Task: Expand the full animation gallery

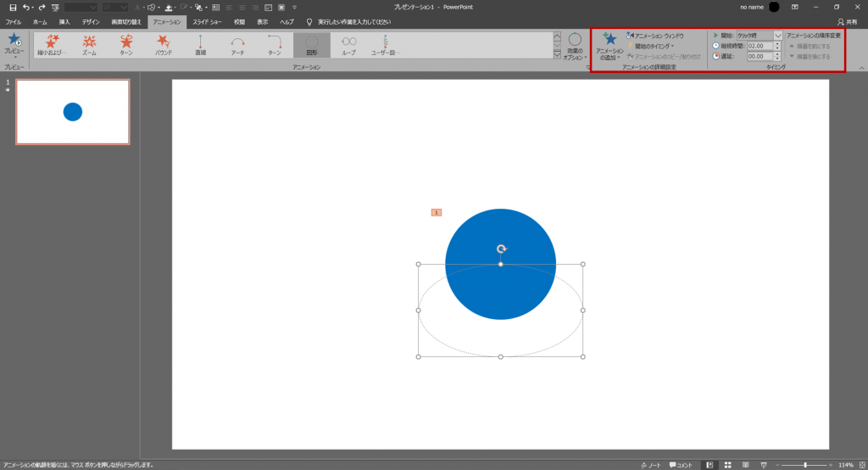Action: tap(557, 54)
